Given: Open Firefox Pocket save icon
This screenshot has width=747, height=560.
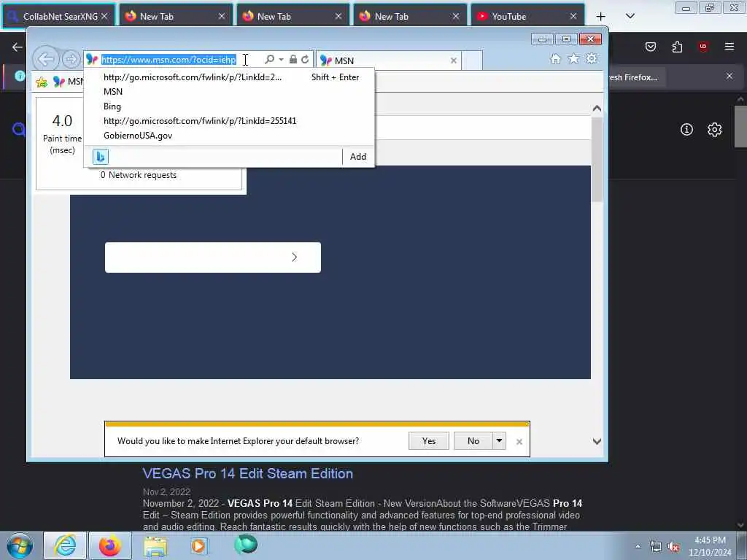Looking at the screenshot, I should coord(651,47).
